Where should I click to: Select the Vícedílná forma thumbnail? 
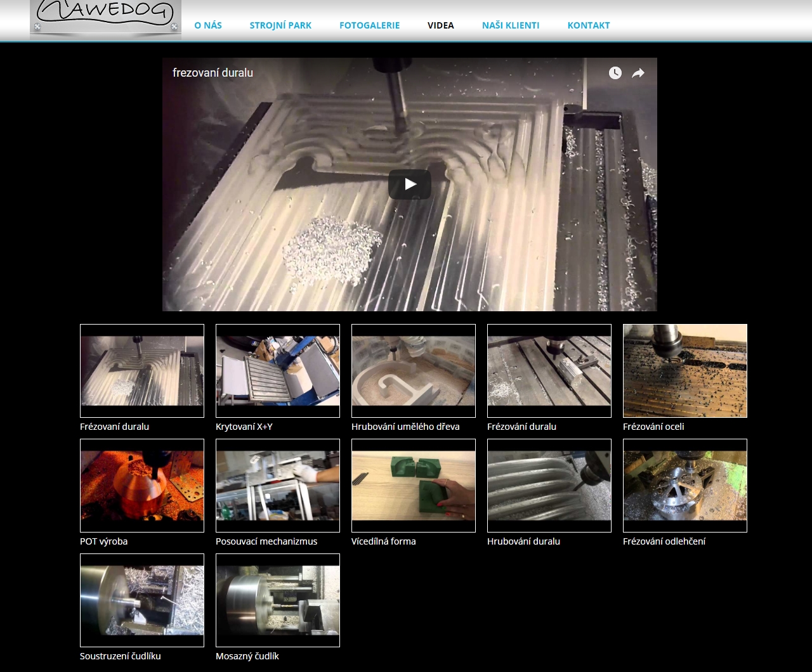pos(414,486)
